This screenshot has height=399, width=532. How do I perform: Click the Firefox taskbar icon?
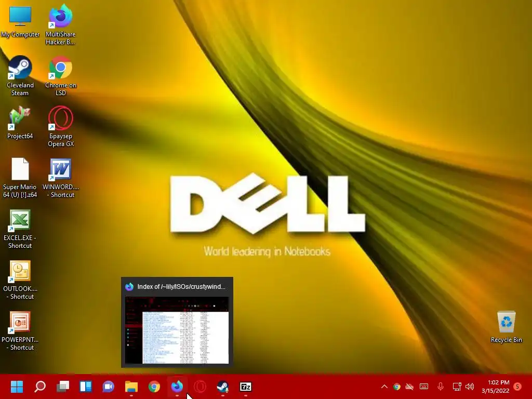177,387
